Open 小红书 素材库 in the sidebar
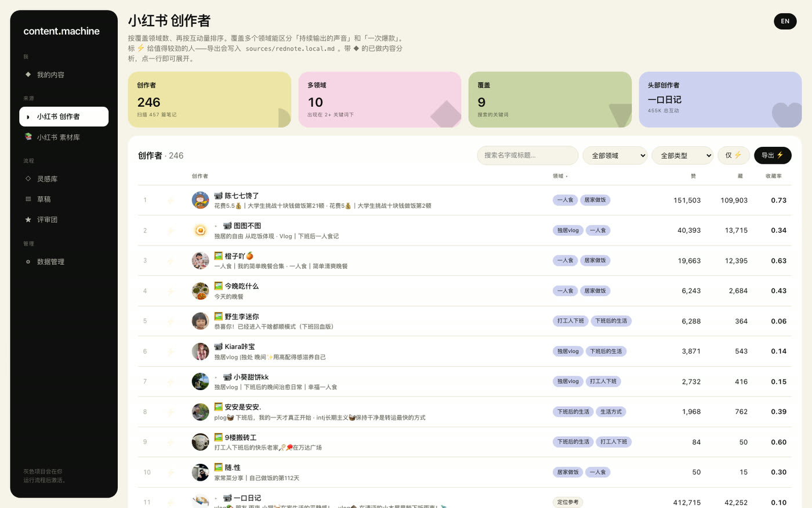This screenshot has width=812, height=508. coord(64,137)
